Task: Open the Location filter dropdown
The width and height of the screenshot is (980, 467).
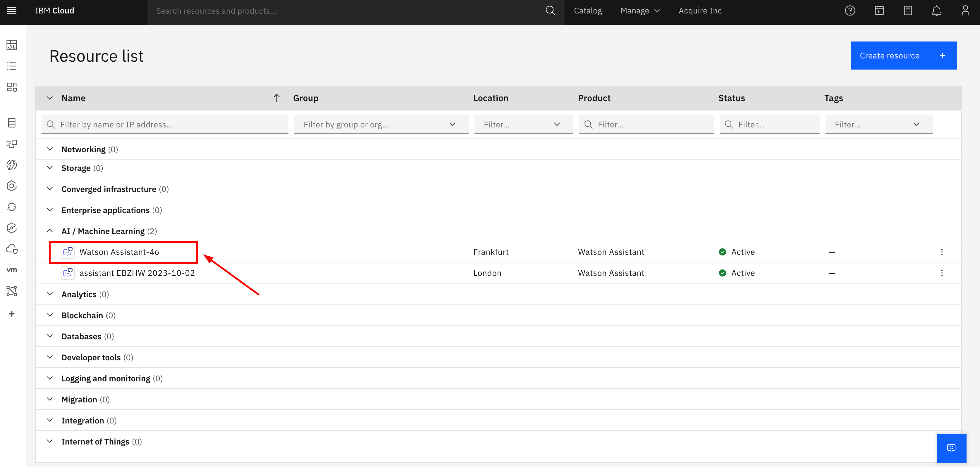Action: pyautogui.click(x=523, y=124)
